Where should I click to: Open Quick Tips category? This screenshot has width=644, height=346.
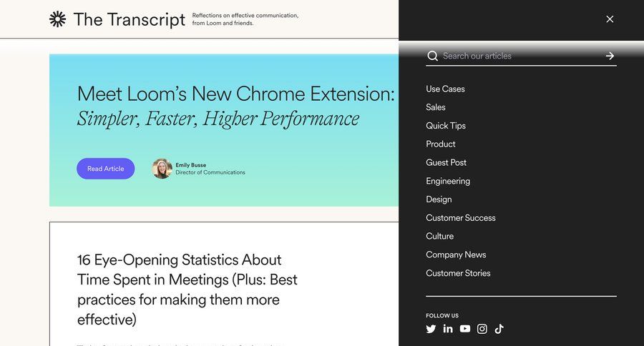coord(446,126)
